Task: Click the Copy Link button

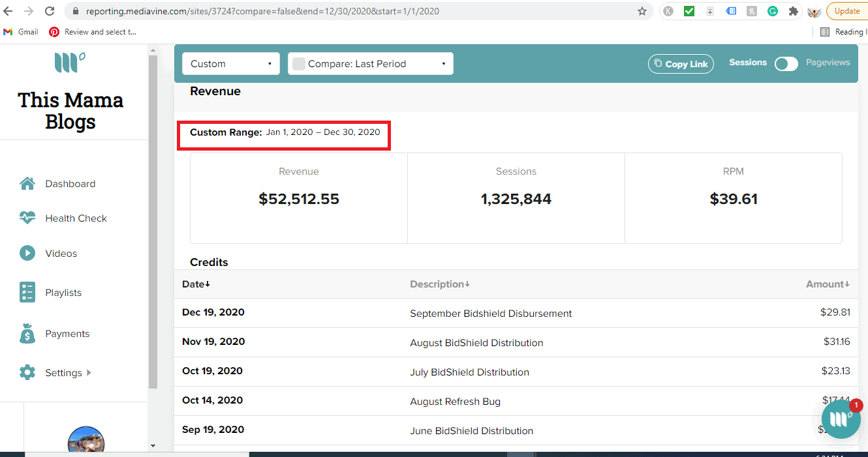Action: 681,63
